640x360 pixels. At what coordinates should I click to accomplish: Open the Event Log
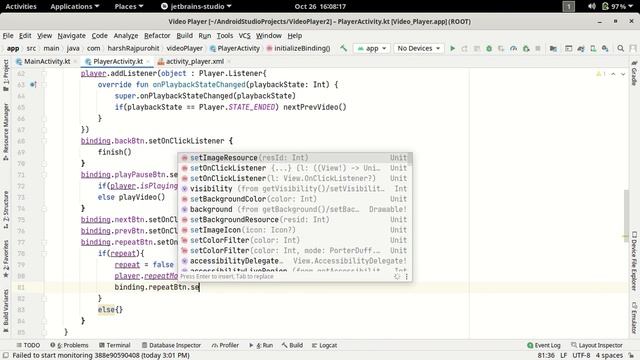click(x=544, y=345)
